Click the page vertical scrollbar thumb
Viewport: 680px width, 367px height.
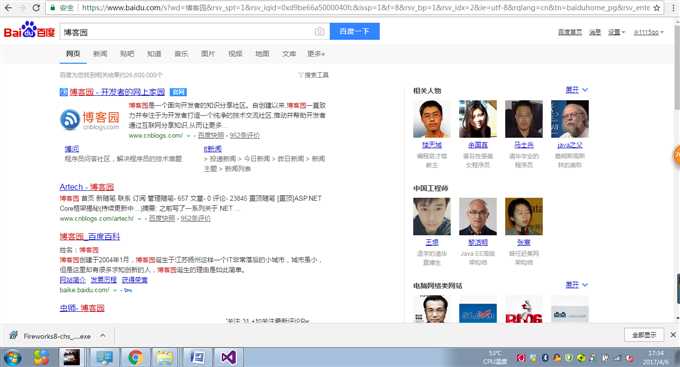click(677, 67)
